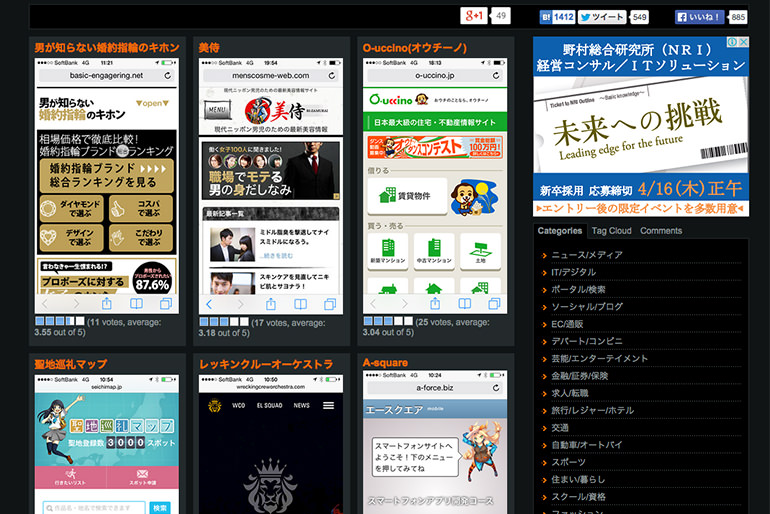Open スクール/資格 category
This screenshot has height=514, width=770.
(x=578, y=497)
